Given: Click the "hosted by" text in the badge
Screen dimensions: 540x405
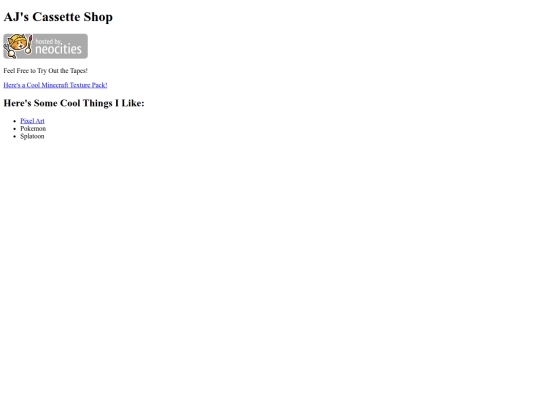Looking at the screenshot, I should (48, 41).
